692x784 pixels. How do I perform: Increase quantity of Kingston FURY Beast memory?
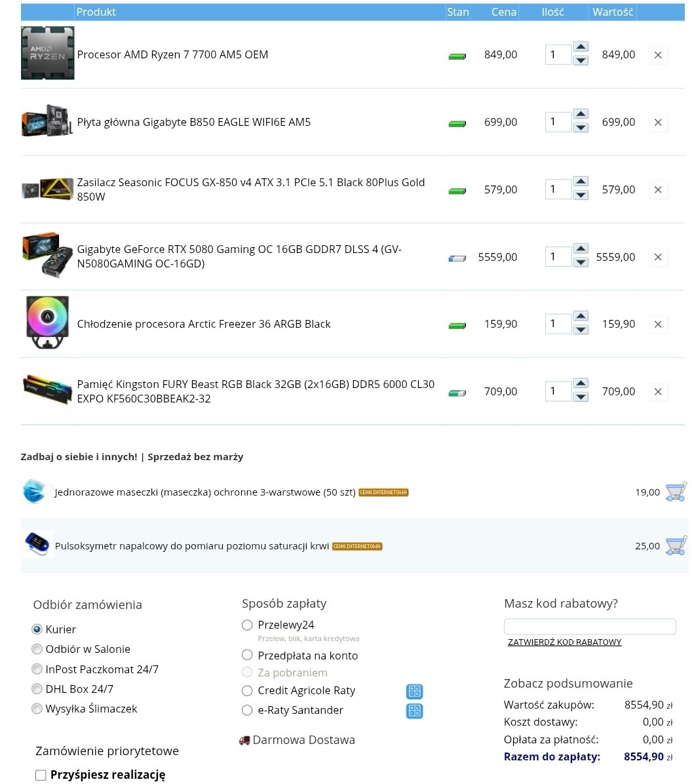(581, 383)
